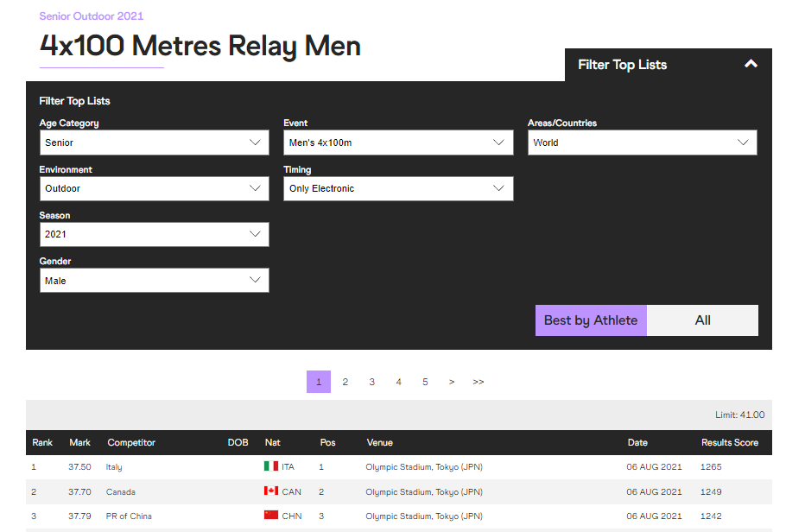Click the China flag icon
Image resolution: width=786 pixels, height=532 pixels.
[x=271, y=516]
